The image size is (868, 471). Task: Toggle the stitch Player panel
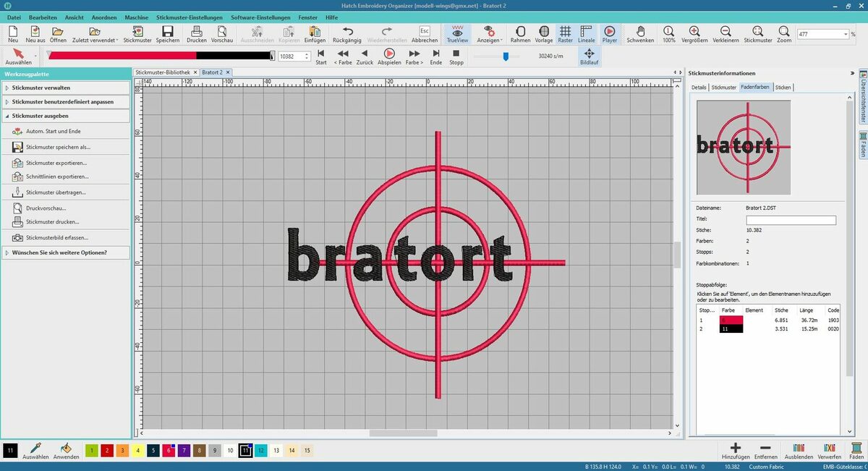(610, 35)
